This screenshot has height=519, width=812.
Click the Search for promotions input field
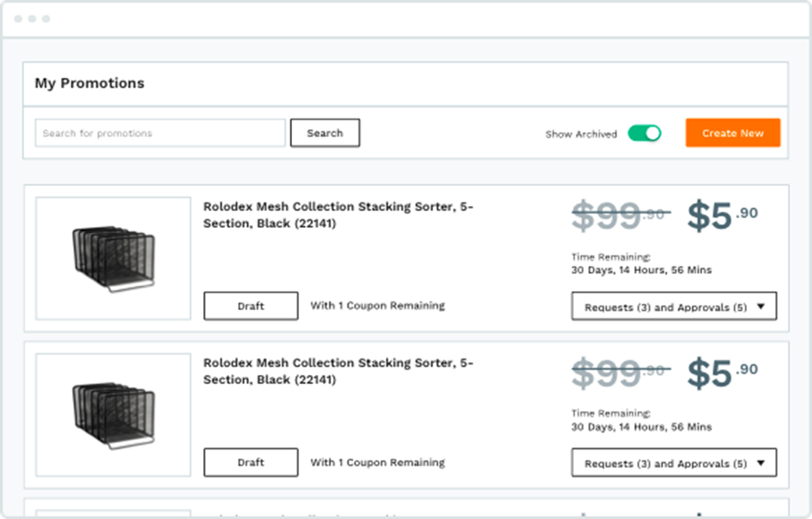[x=160, y=133]
